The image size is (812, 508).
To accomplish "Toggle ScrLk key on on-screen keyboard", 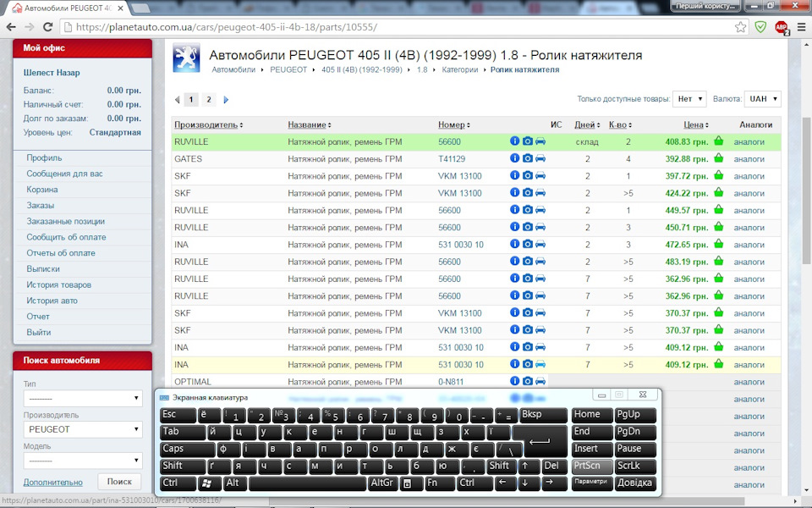I will point(635,466).
